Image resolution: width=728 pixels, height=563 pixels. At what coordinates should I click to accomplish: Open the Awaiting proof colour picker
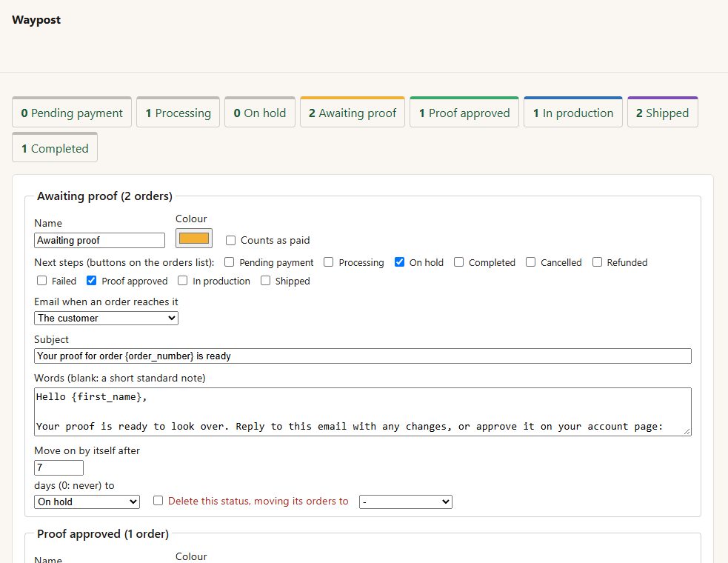click(x=193, y=239)
